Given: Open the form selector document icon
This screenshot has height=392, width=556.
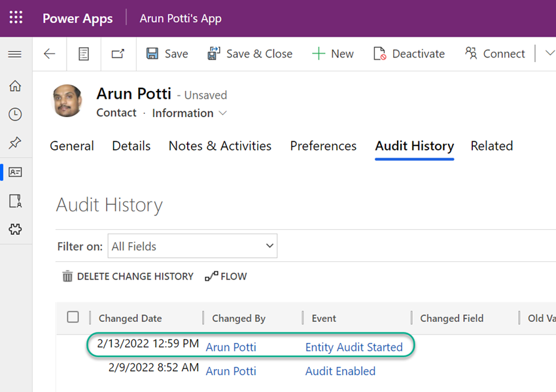Looking at the screenshot, I should point(83,54).
